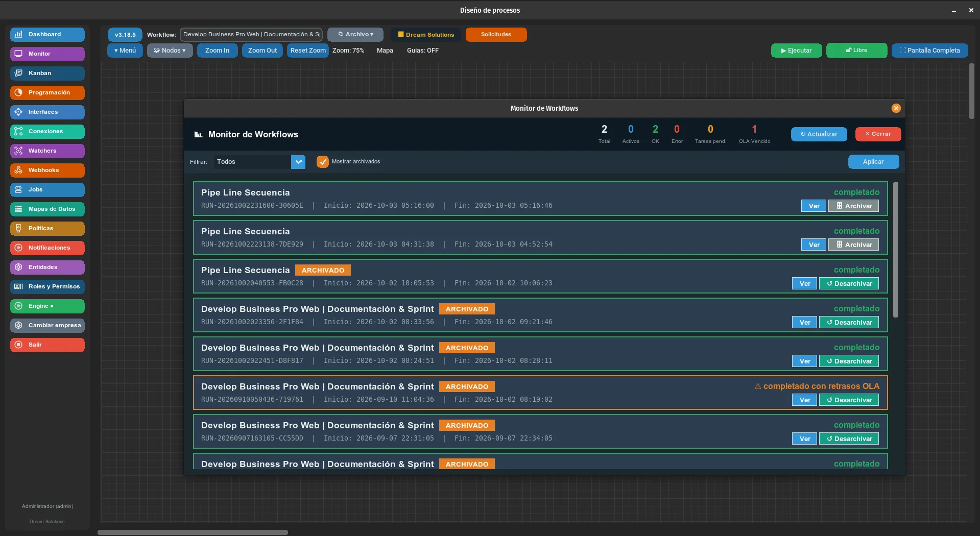Toggle the Libre lock mode button

[856, 51]
